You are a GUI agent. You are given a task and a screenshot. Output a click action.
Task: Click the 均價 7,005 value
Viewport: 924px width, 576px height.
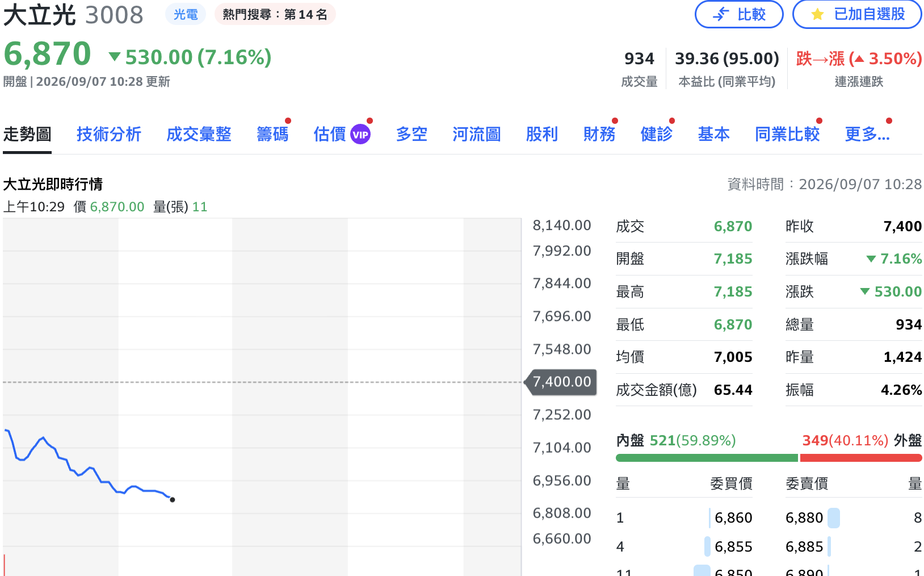tap(733, 357)
